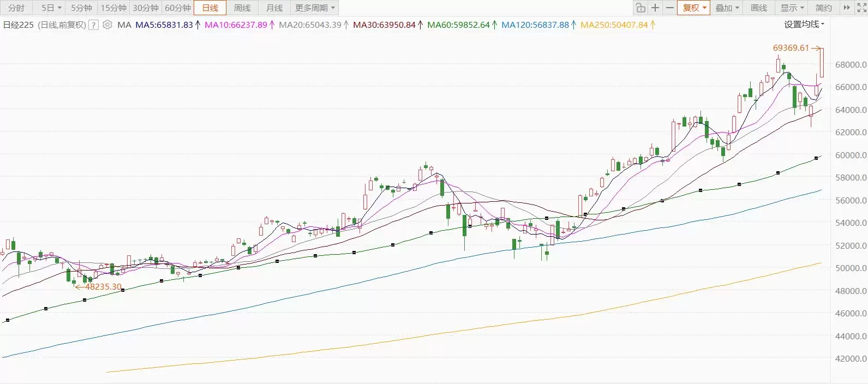The width and height of the screenshot is (868, 384).
Task: Open the 5日 period dropdown
Action: (51, 8)
